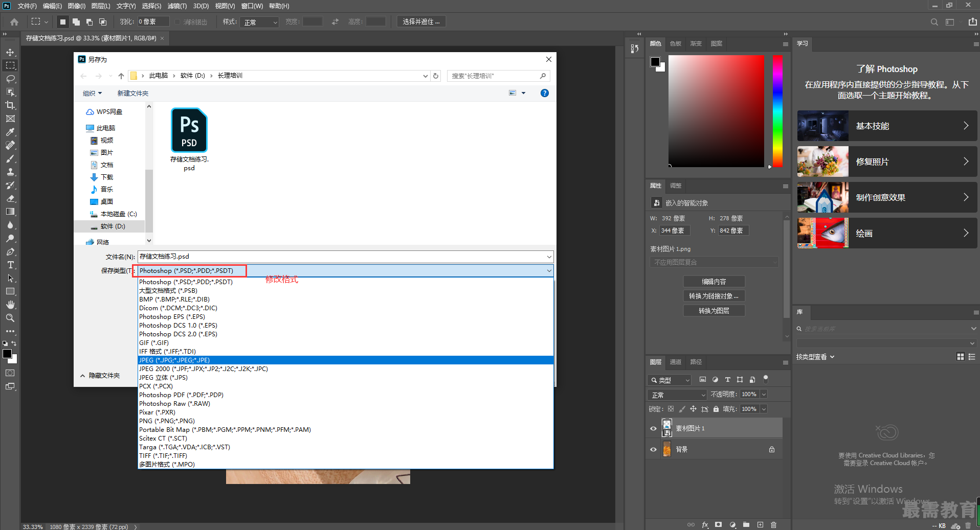Click the 转换为图层 button
980x530 pixels.
(x=714, y=311)
